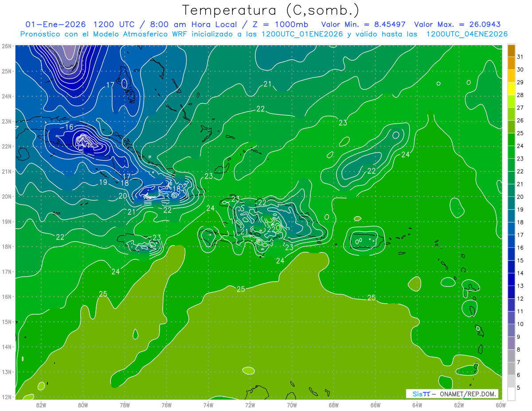Click the "20" contour label on the map
Image resolution: width=532 pixels, height=411 pixels.
(x=123, y=196)
